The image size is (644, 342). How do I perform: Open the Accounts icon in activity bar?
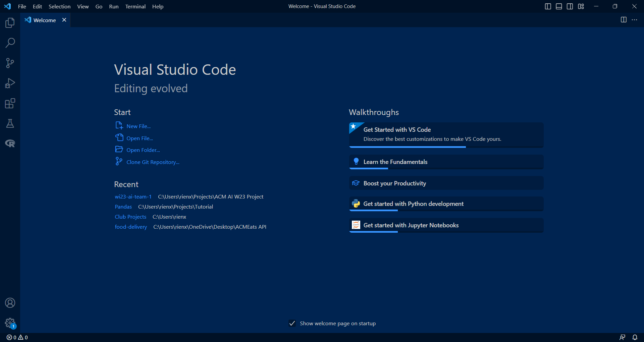[10, 303]
